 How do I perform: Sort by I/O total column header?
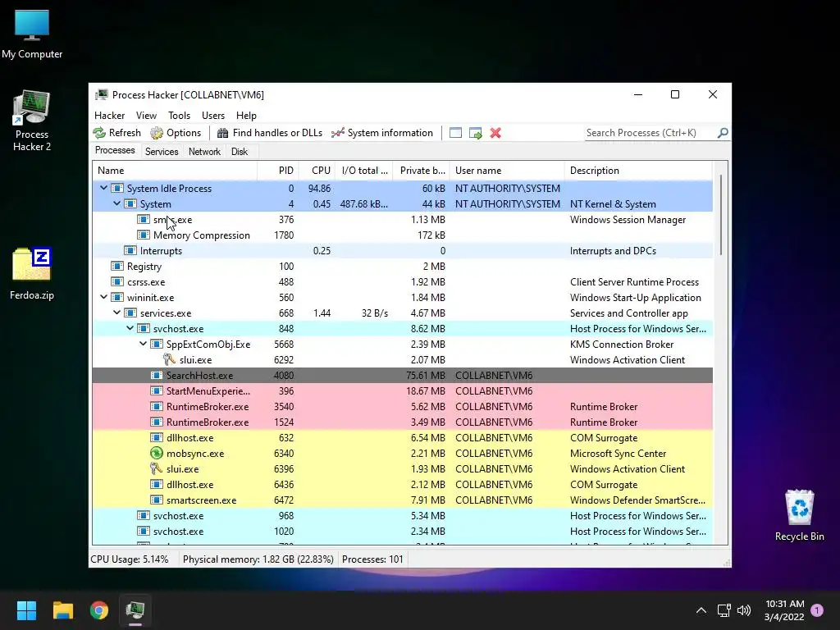click(364, 171)
